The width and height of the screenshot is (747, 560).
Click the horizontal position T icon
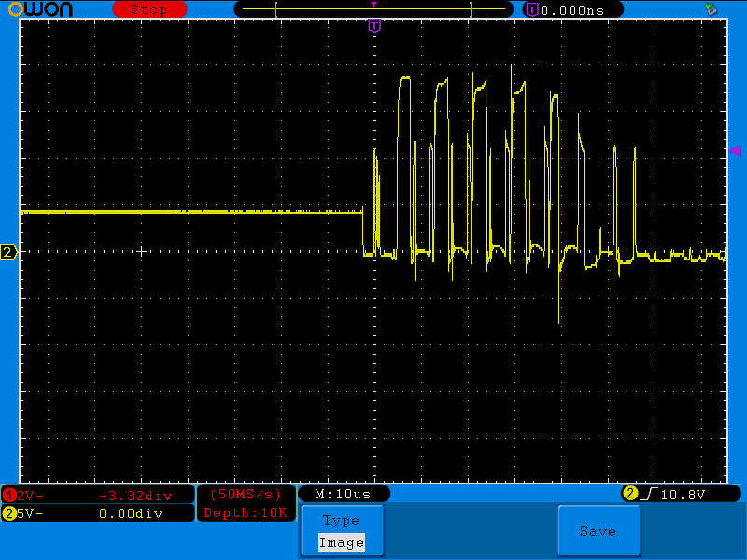[532, 9]
